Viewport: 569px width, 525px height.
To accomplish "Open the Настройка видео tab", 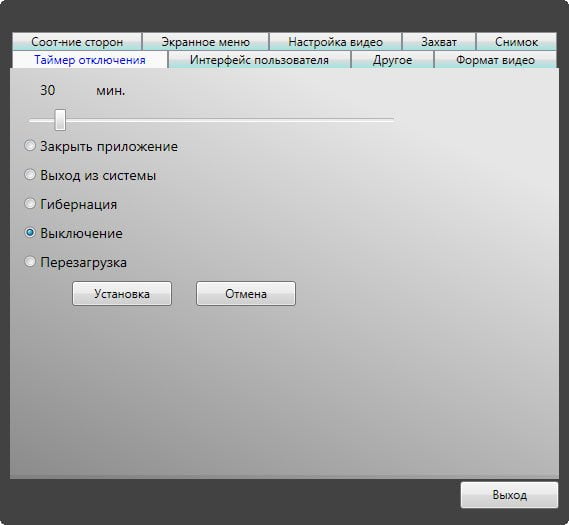I will pos(335,42).
